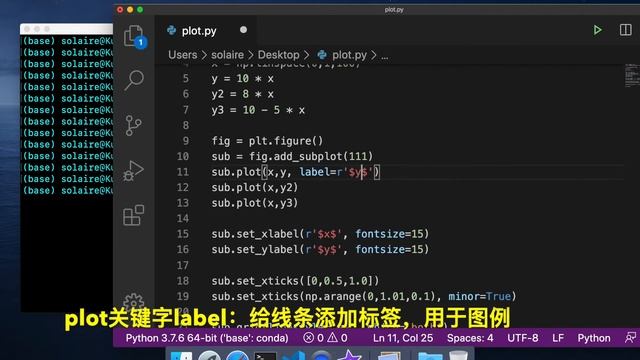Click the sub.set_ylabel line
640x360 pixels.
pos(320,249)
